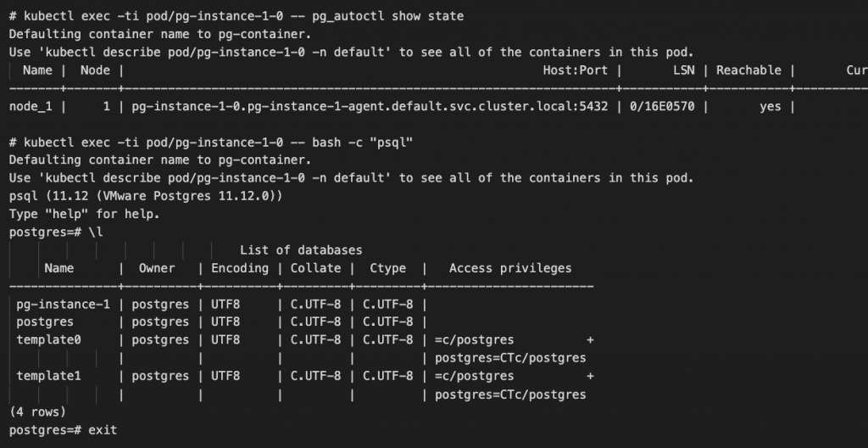The image size is (868, 448).
Task: Click the 'postgres=# exit' prompt line
Action: 63,430
